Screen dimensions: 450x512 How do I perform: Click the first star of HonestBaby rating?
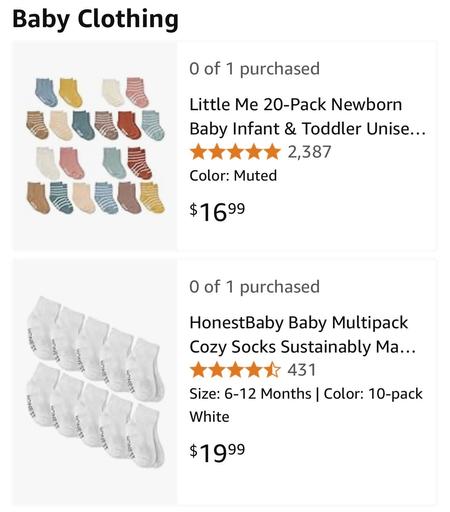(199, 370)
